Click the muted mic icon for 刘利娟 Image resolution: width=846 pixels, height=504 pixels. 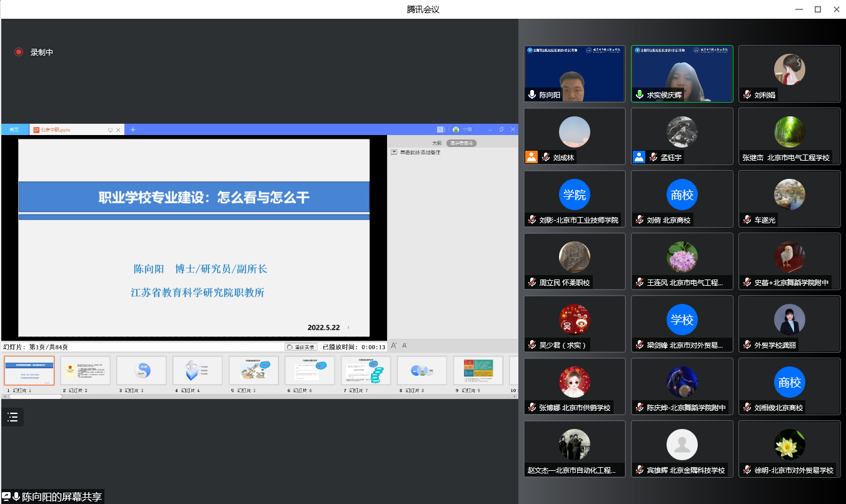coord(747,95)
